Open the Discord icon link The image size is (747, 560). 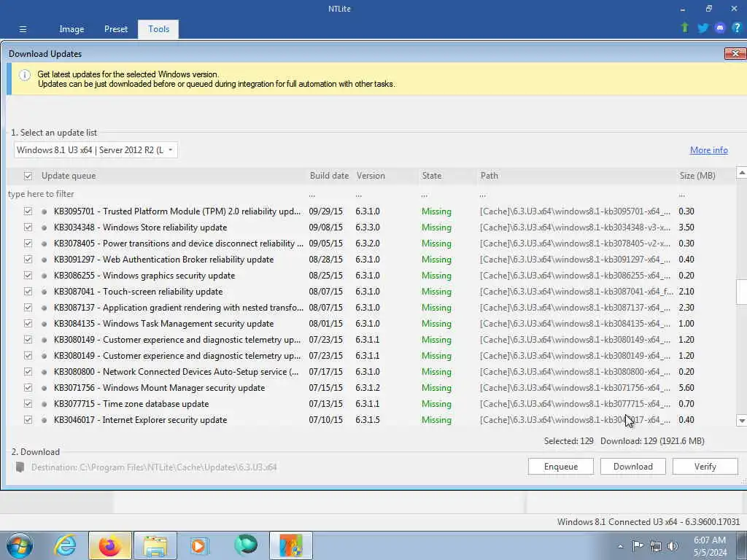pyautogui.click(x=720, y=28)
